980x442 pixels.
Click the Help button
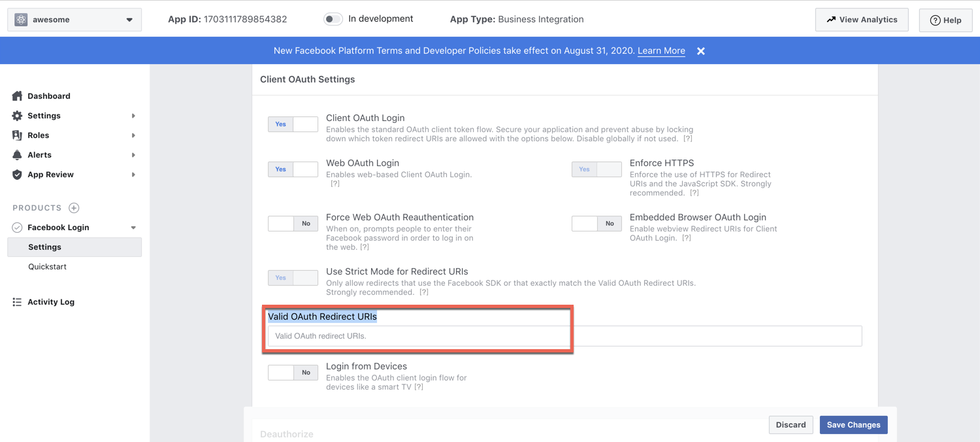point(945,20)
